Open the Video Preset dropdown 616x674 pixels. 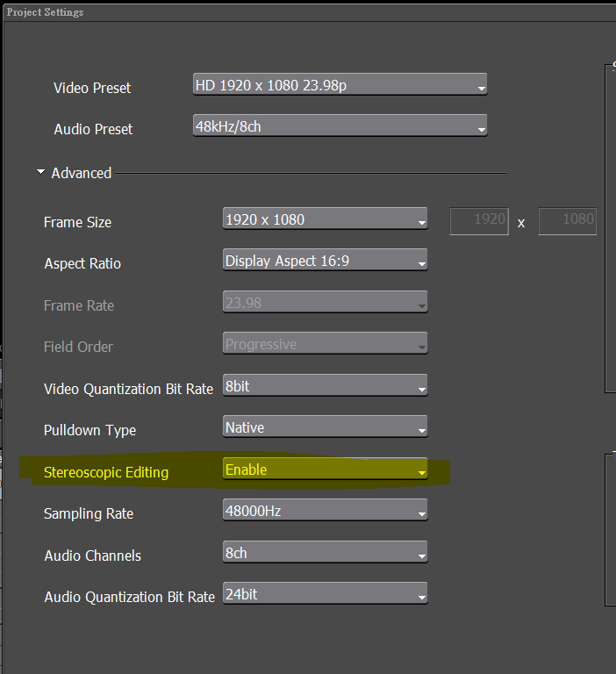(x=339, y=86)
